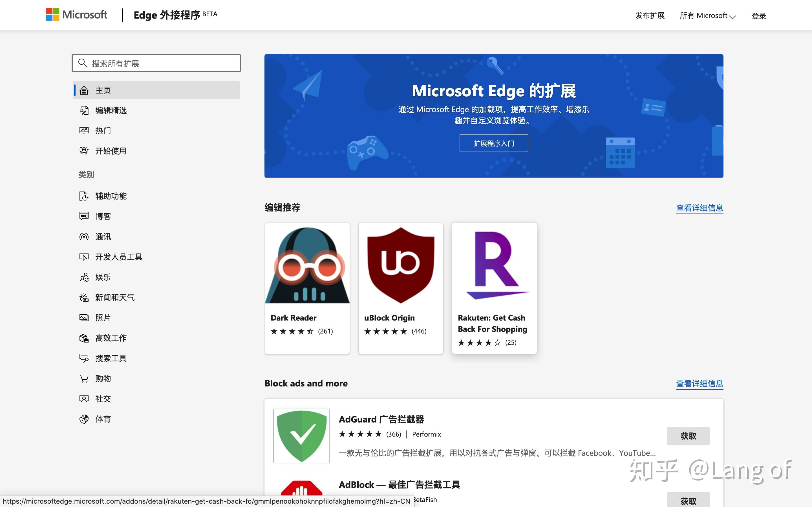Viewport: 812px width, 507px height.
Task: Open the 照片 category
Action: 102,317
